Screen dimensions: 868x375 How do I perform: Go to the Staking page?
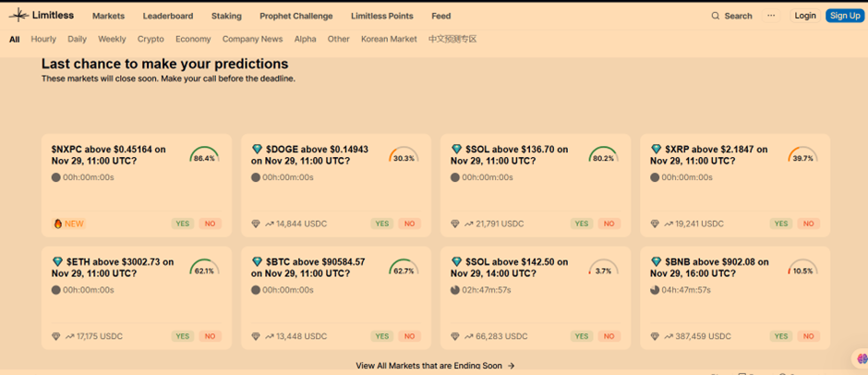pos(226,16)
